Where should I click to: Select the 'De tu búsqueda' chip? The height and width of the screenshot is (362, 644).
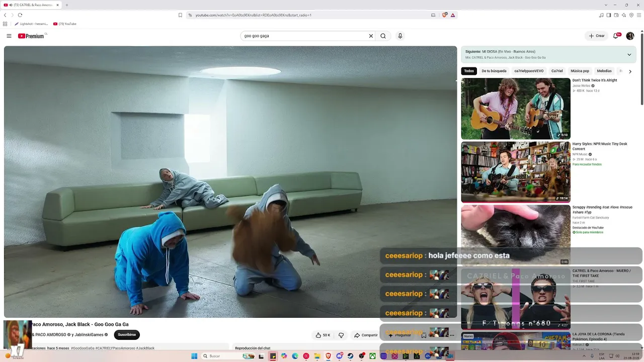coord(494,71)
